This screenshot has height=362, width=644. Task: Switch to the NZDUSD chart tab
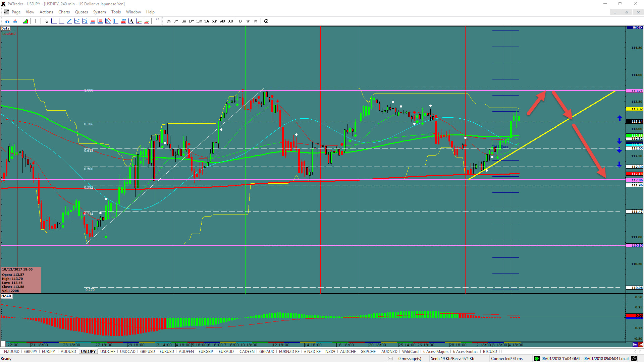[12, 352]
